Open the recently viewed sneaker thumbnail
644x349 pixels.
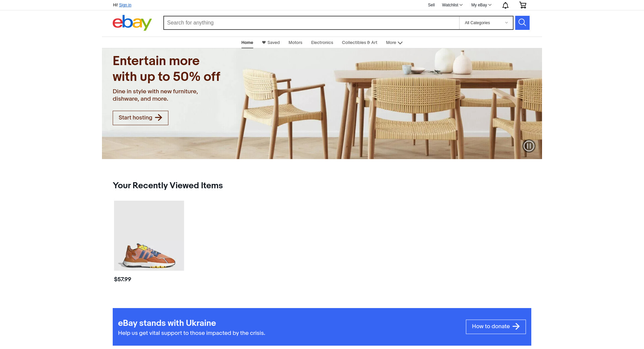149,236
